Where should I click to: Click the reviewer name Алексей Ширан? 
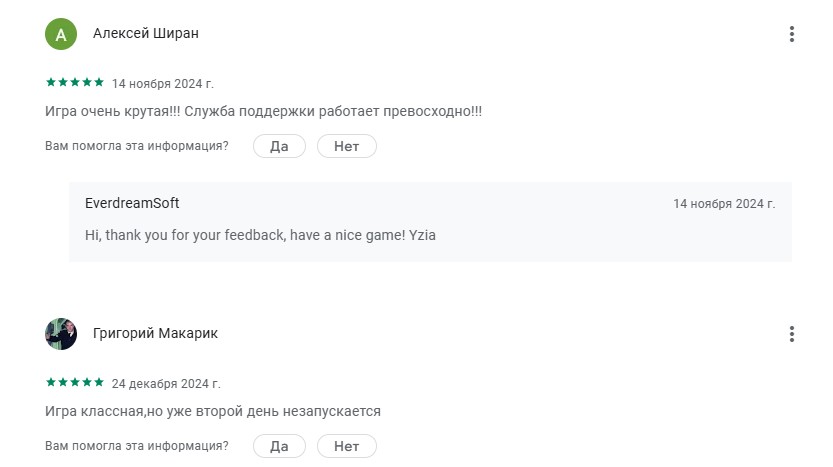[146, 33]
